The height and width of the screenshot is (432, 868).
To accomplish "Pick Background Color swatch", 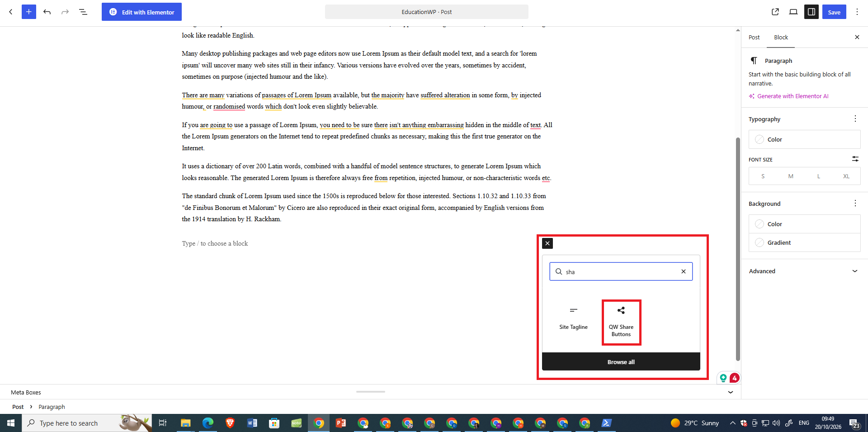I will click(805, 224).
